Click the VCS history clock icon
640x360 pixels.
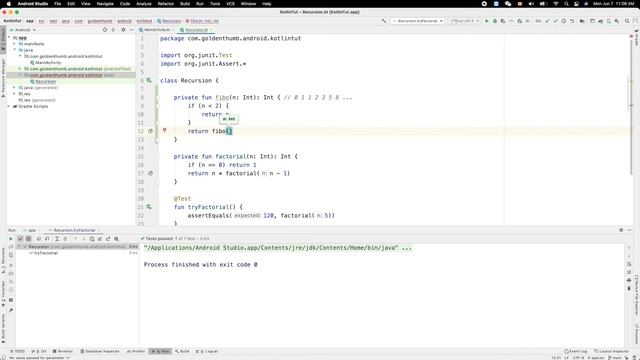click(x=564, y=21)
